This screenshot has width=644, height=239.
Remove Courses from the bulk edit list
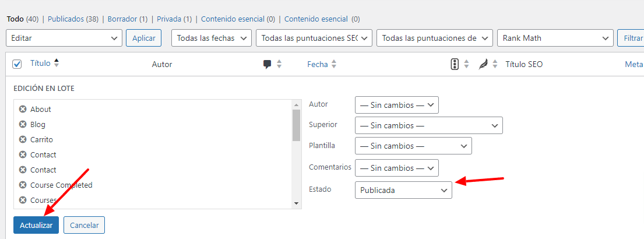point(23,201)
